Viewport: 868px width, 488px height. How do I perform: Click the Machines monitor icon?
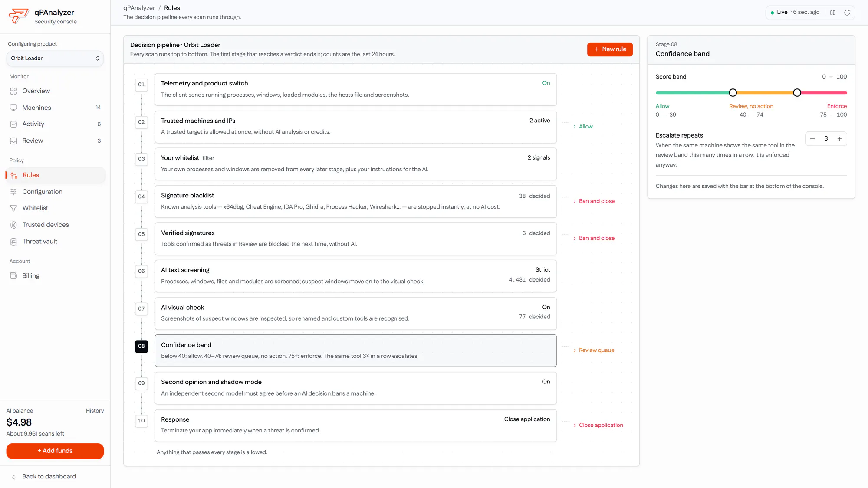13,108
